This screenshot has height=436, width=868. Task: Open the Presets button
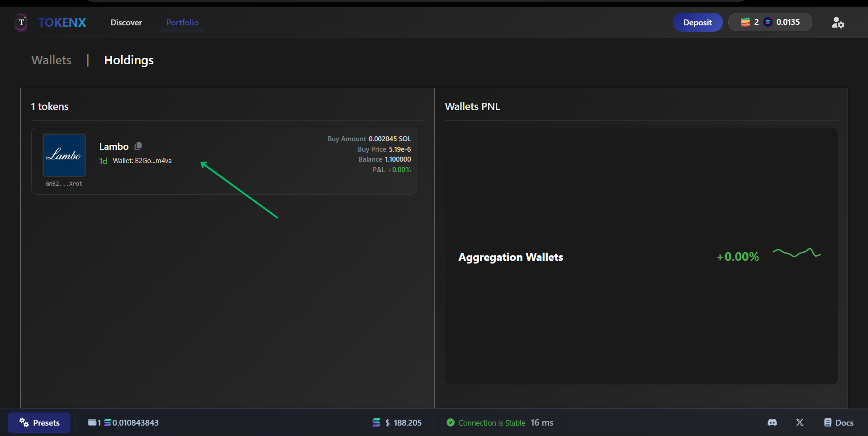[39, 422]
